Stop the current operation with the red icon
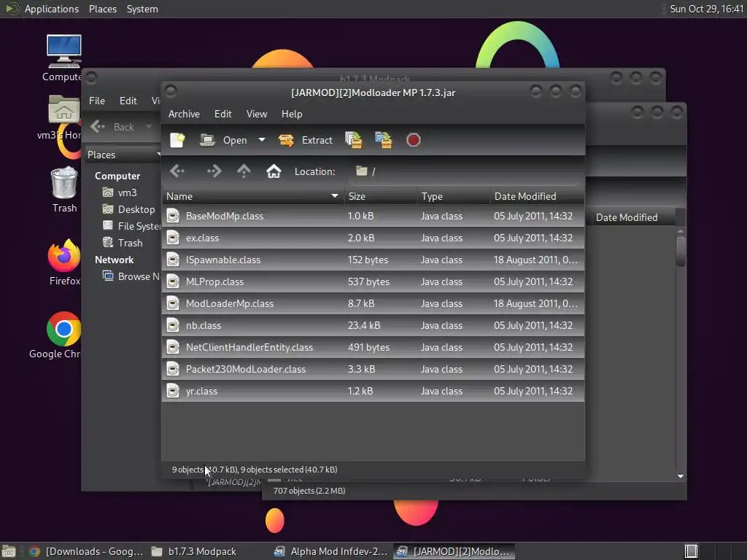 tap(413, 140)
